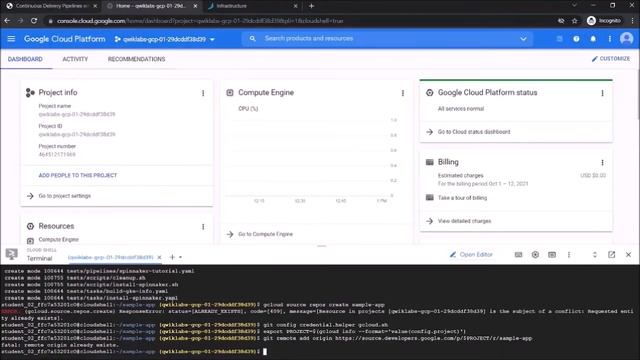Screen dimensions: 640x360
Task: Switch to the Infrastructure browser tab
Action: tap(231, 6)
